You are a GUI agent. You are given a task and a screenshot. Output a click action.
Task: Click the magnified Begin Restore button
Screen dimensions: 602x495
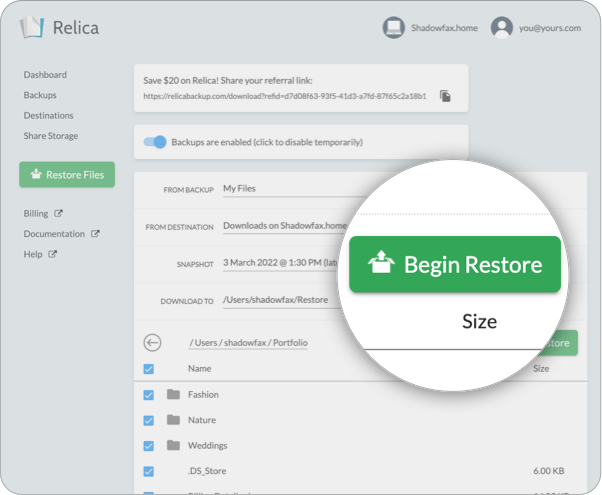[x=455, y=264]
